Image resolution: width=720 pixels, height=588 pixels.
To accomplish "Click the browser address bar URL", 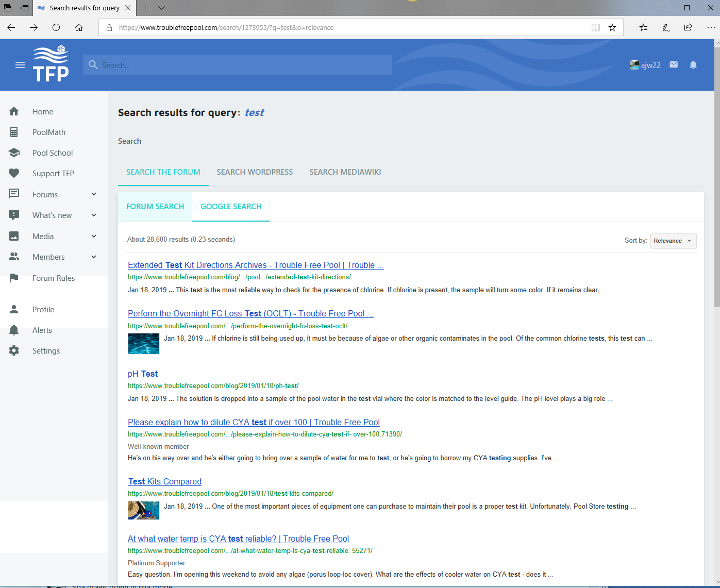I will pos(226,28).
